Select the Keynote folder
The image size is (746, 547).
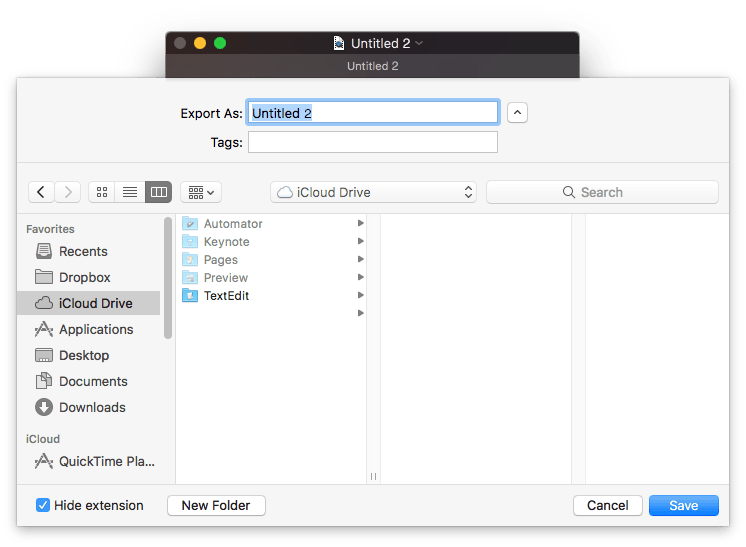point(273,242)
